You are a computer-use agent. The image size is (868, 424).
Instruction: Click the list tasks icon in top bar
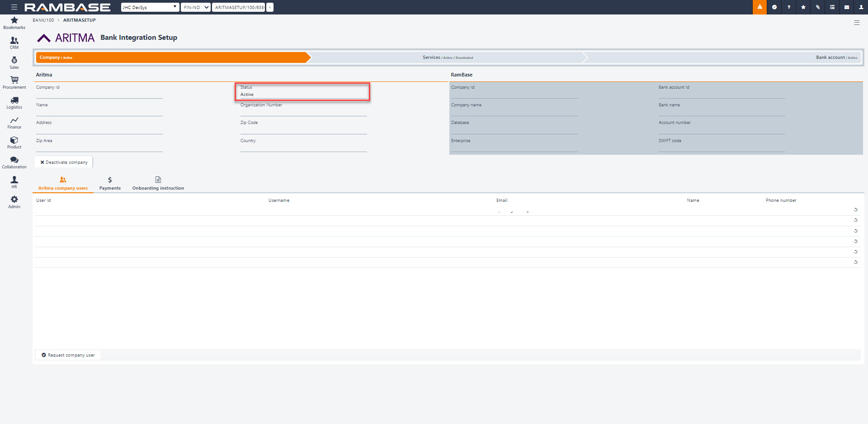[832, 7]
